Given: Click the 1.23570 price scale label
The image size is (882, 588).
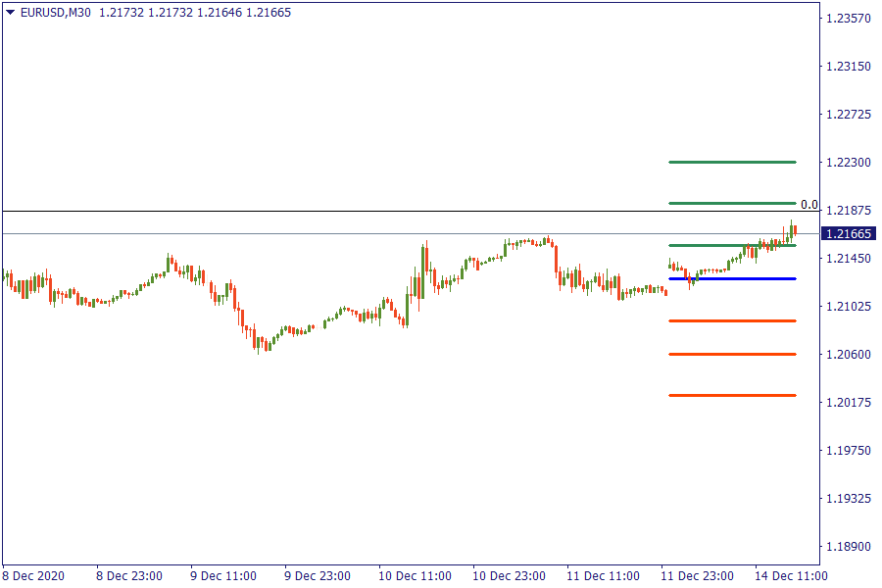Looking at the screenshot, I should [x=848, y=19].
